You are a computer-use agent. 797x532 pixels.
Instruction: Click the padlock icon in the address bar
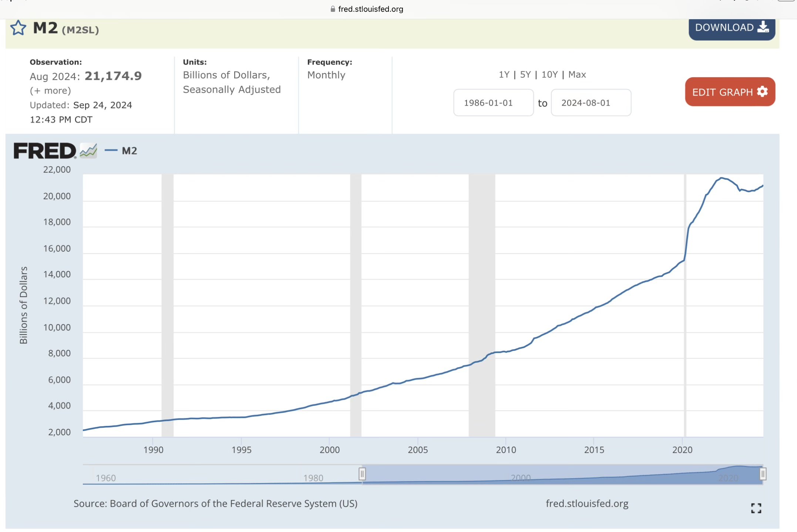click(332, 9)
